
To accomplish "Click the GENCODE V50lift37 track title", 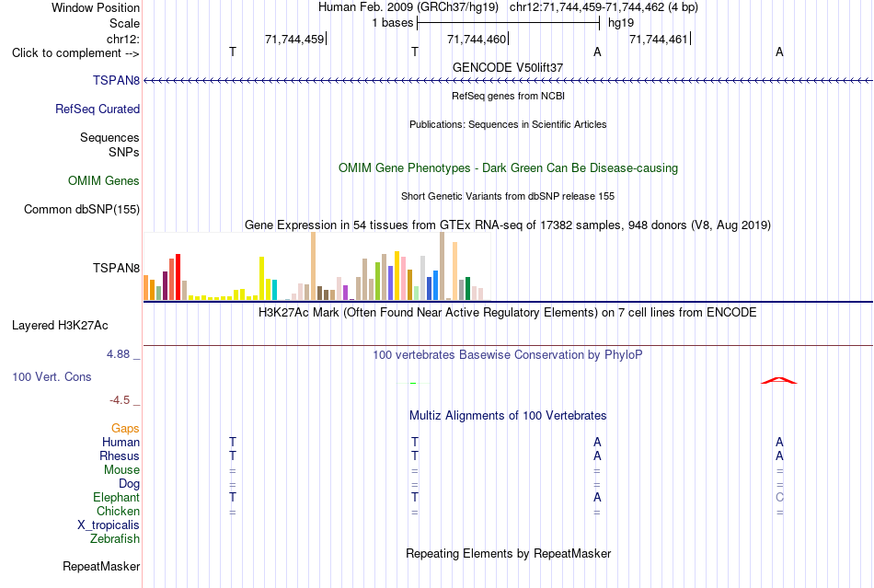I will [x=508, y=67].
